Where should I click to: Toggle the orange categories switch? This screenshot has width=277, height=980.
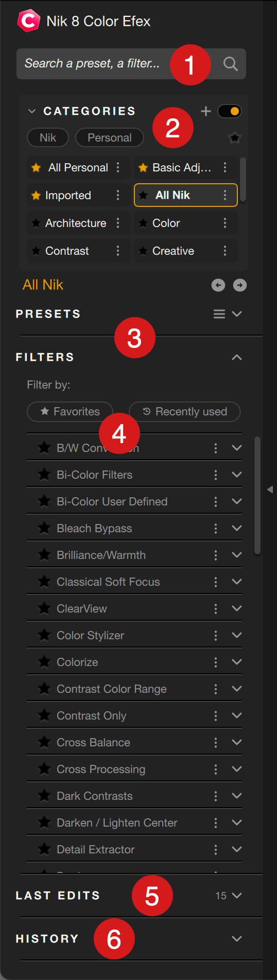pos(229,111)
